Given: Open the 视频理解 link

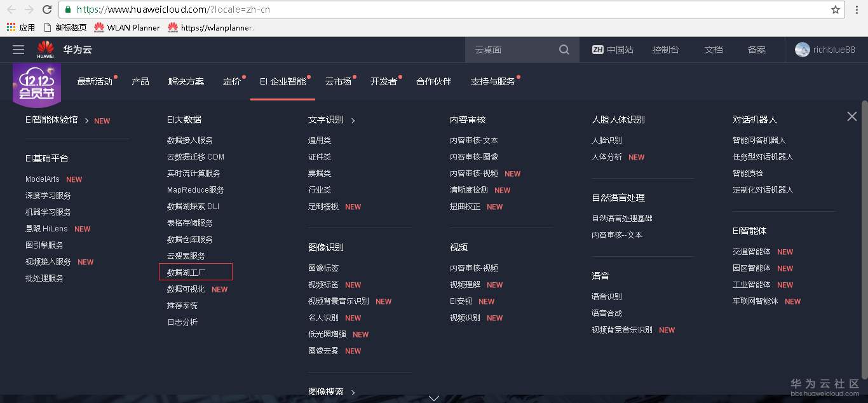Looking at the screenshot, I should coord(465,285).
